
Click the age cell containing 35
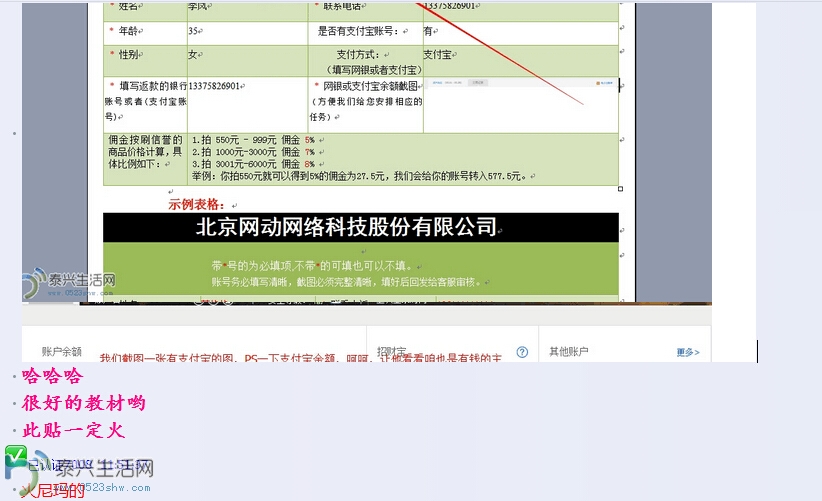pos(246,32)
